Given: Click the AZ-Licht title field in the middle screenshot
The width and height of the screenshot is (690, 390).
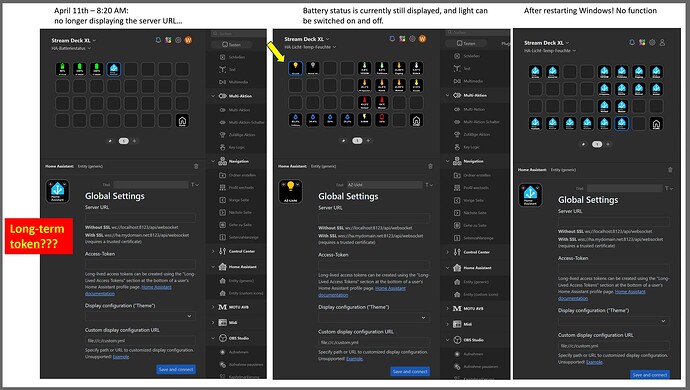Looking at the screenshot, I should pyautogui.click(x=384, y=185).
